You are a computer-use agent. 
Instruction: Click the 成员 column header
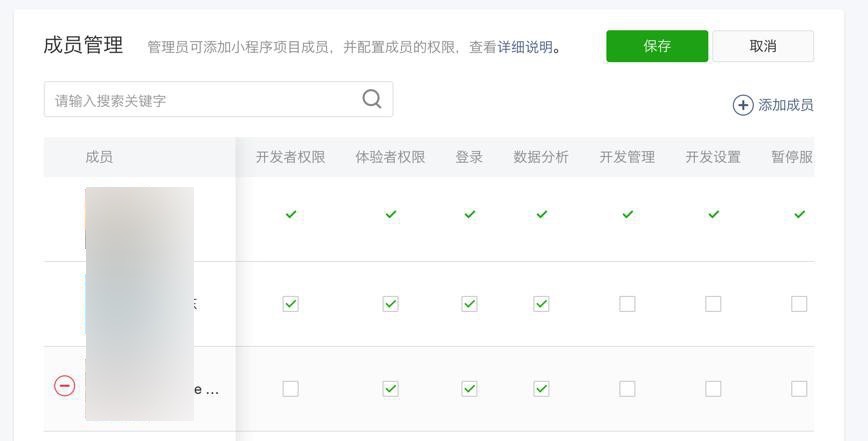pyautogui.click(x=99, y=157)
